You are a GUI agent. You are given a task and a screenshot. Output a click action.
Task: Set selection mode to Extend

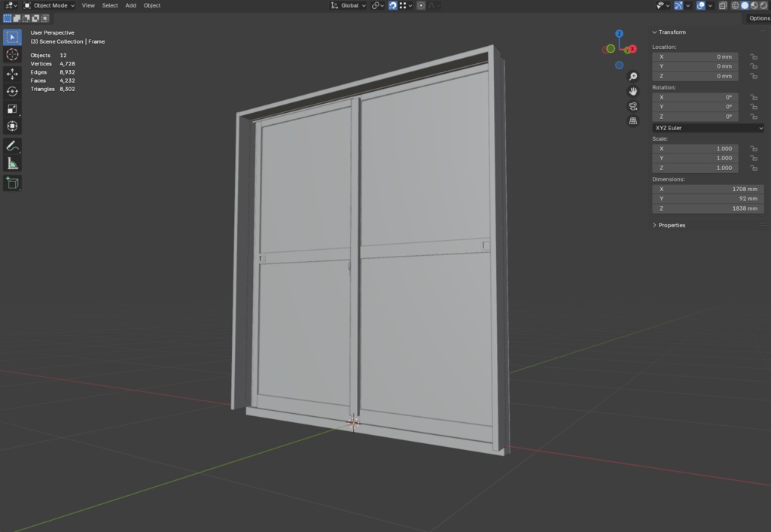click(17, 18)
